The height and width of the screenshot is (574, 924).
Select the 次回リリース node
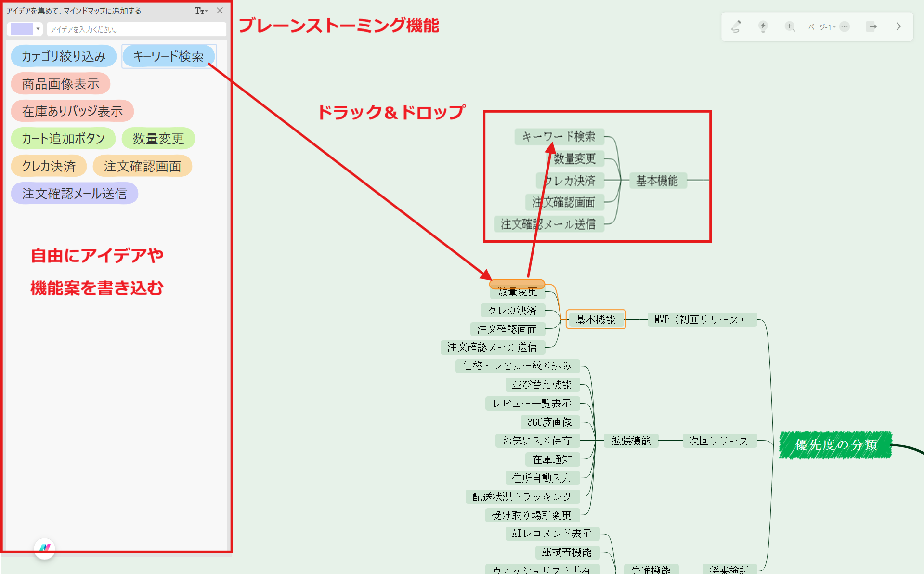tap(719, 441)
